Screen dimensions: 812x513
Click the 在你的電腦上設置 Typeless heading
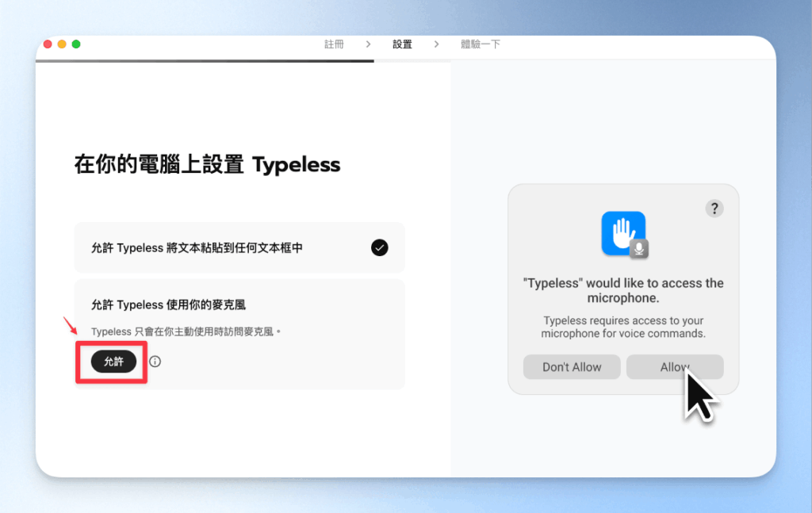[x=204, y=165]
